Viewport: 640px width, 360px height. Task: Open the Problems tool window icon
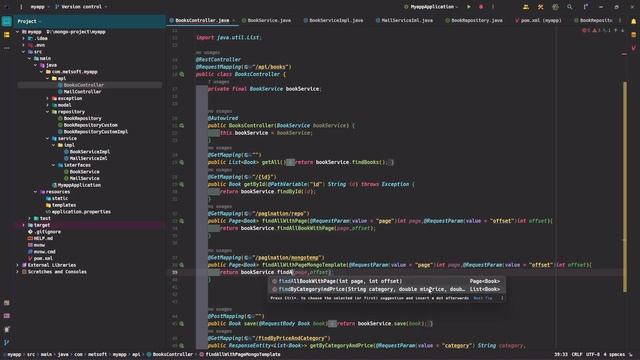coord(7,329)
